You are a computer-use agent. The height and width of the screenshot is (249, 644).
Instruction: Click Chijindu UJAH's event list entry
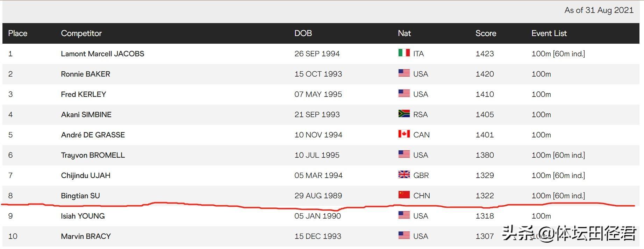click(558, 175)
